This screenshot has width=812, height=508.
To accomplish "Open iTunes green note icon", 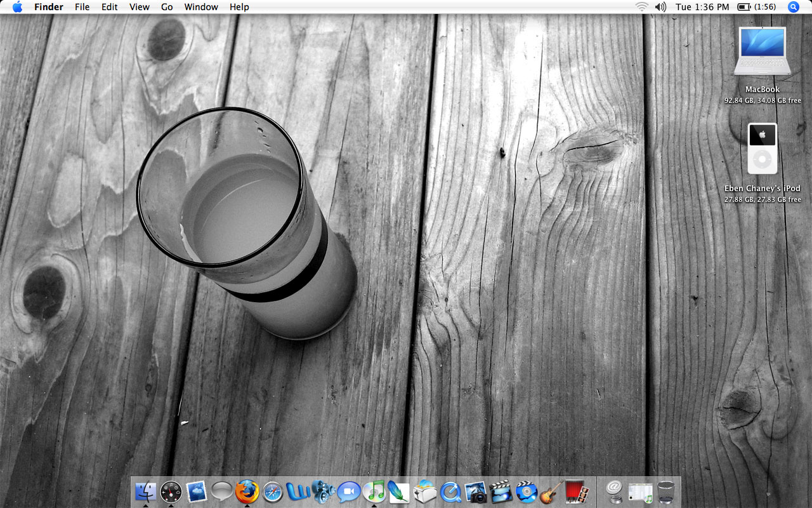I will tap(374, 491).
